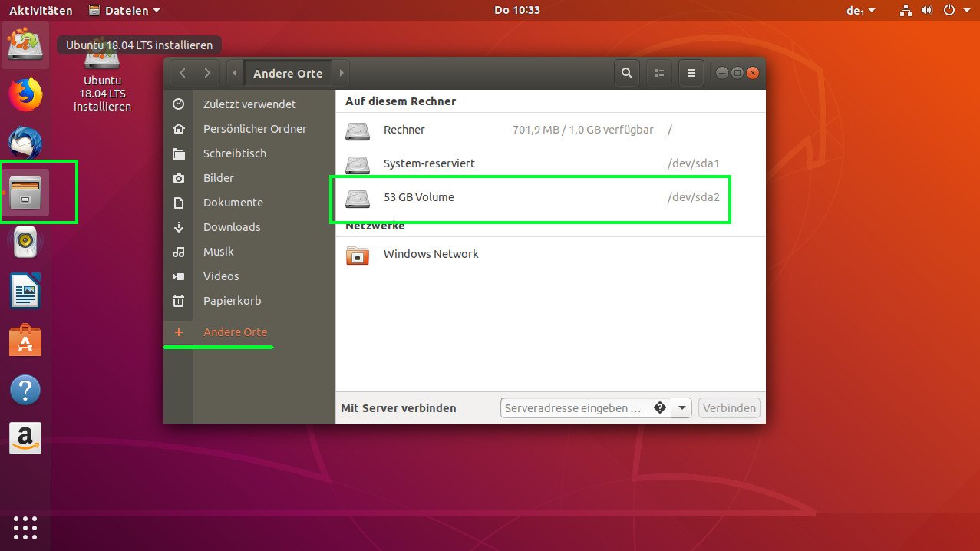Open Zuletzt verwendet in sidebar
Image resolution: width=980 pixels, height=551 pixels.
[249, 104]
